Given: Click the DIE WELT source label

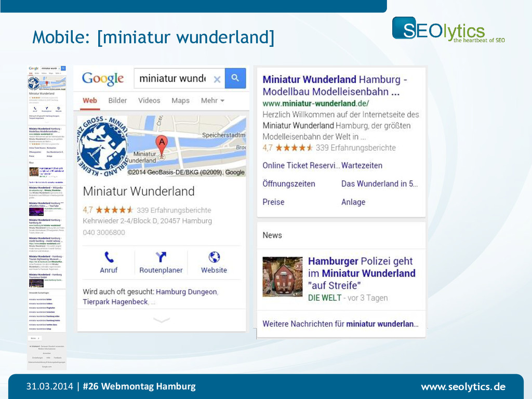Looking at the screenshot, I should tap(325, 298).
